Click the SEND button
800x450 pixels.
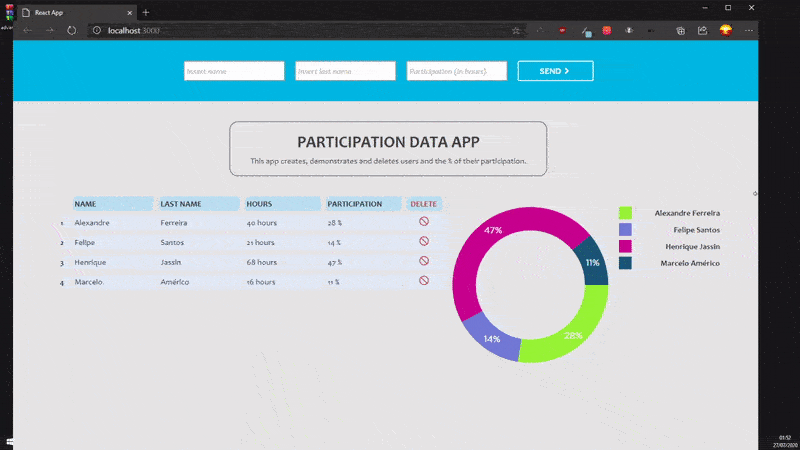(555, 71)
